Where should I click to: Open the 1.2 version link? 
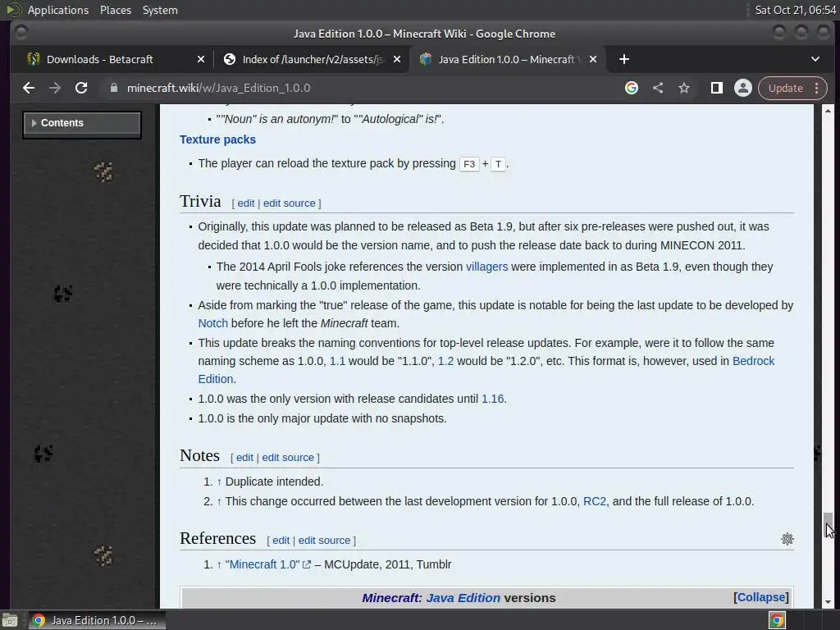(445, 362)
